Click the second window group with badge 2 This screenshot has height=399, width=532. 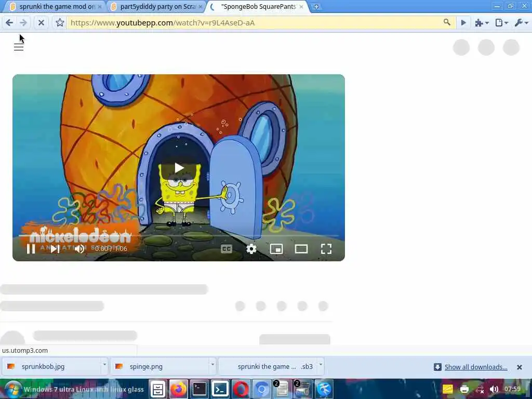click(x=303, y=389)
